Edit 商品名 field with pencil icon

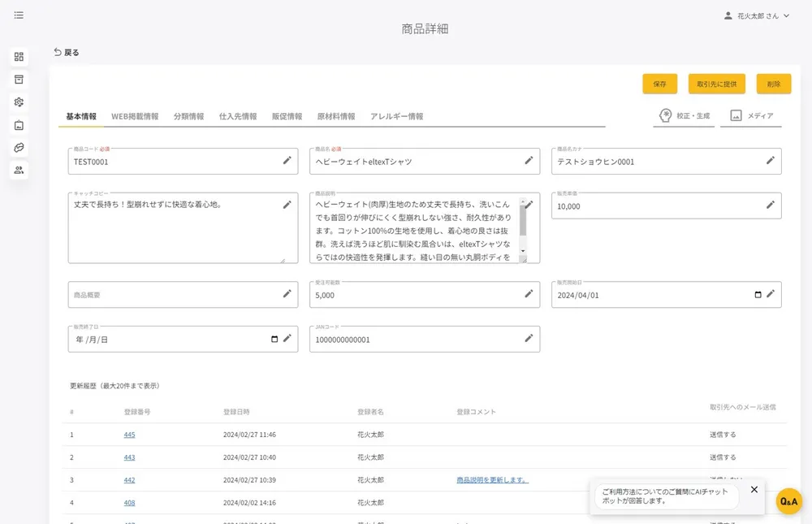pos(529,161)
